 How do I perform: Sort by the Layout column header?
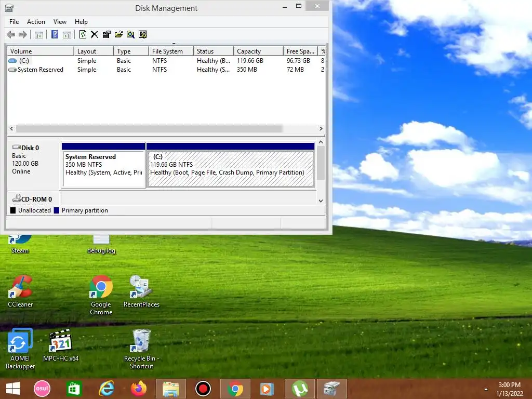tap(94, 51)
